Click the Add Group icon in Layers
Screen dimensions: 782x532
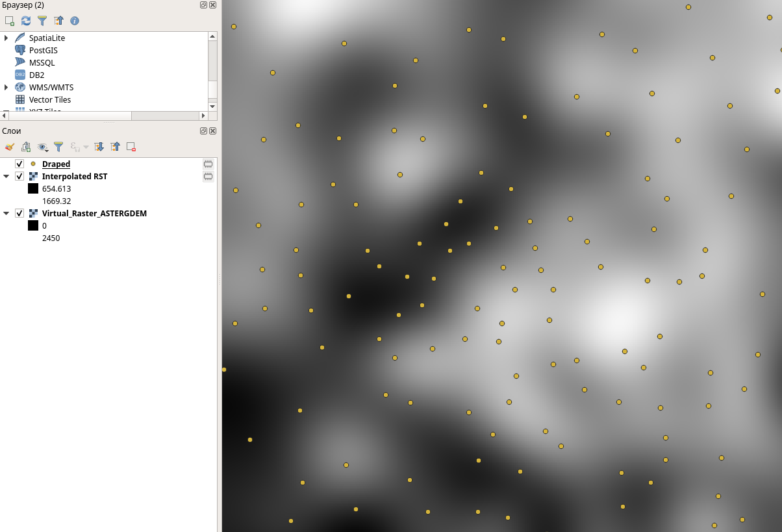pyautogui.click(x=26, y=147)
